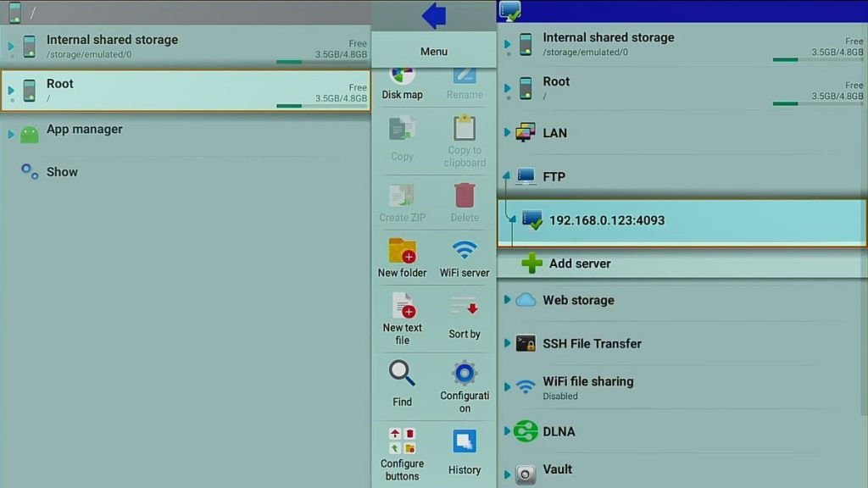Click the DLNA green icon

[526, 431]
